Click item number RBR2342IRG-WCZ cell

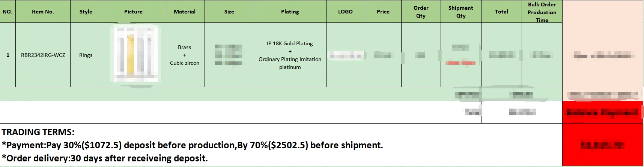click(x=43, y=55)
